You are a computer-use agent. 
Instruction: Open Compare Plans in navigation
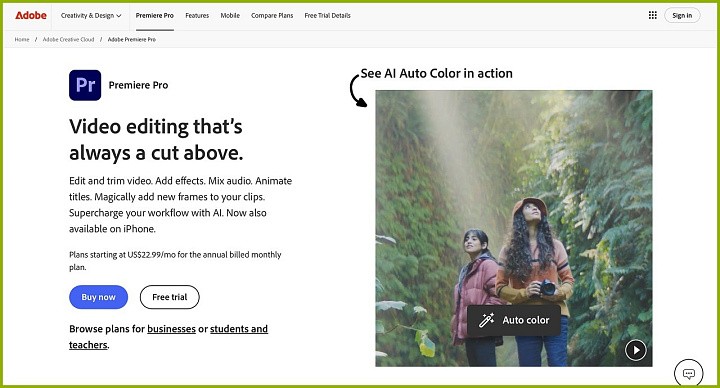[272, 16]
